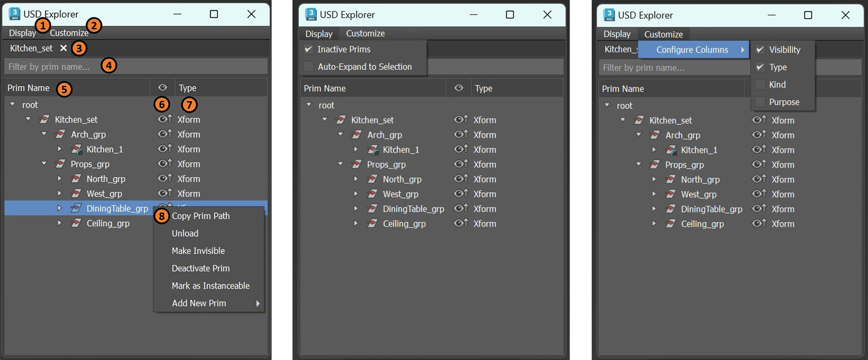Open the Display menu in right window
The height and width of the screenshot is (360, 868).
pos(617,34)
